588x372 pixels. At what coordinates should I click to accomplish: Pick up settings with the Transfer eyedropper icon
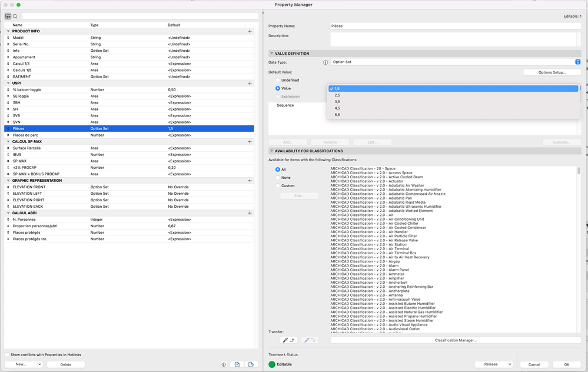click(x=288, y=340)
